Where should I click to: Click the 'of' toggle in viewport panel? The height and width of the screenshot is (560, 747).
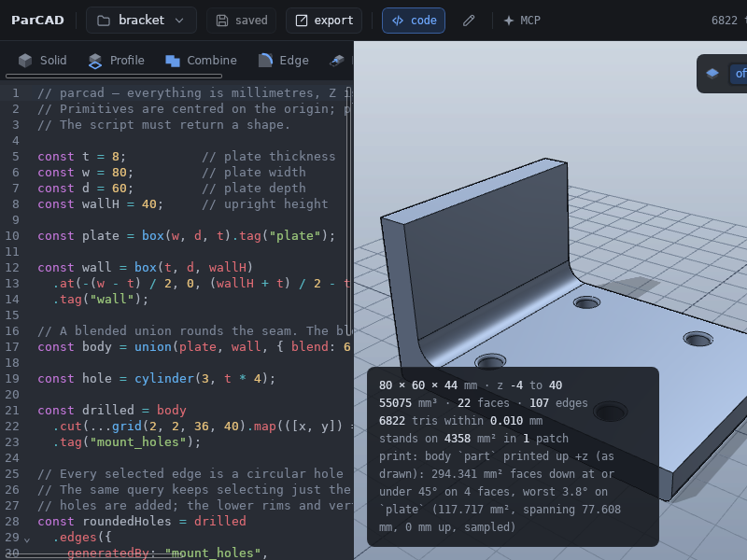[740, 74]
